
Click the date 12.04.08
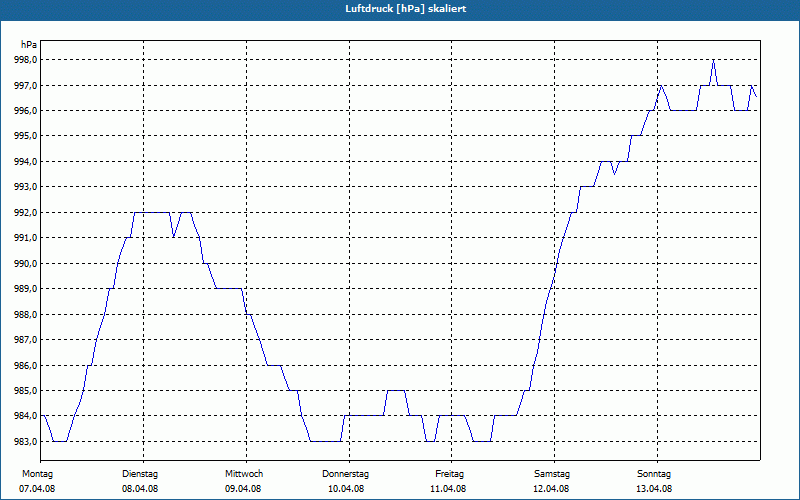551,489
